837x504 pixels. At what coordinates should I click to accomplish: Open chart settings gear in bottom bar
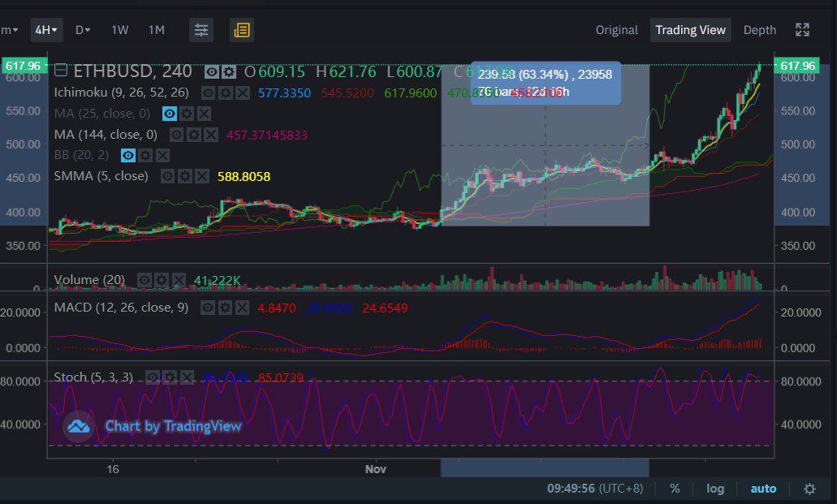[x=809, y=489]
